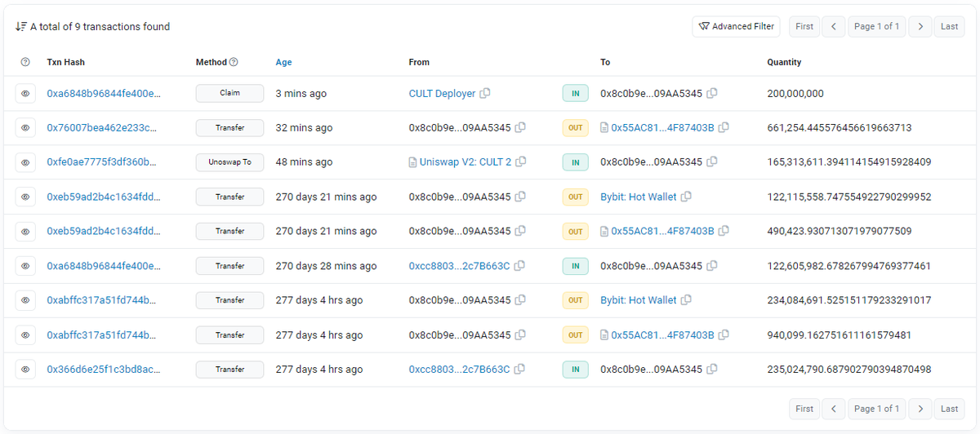The image size is (980, 434).
Task: Open Bybit: Hot Wallet link in 234,084,691 row
Action: [x=639, y=300]
